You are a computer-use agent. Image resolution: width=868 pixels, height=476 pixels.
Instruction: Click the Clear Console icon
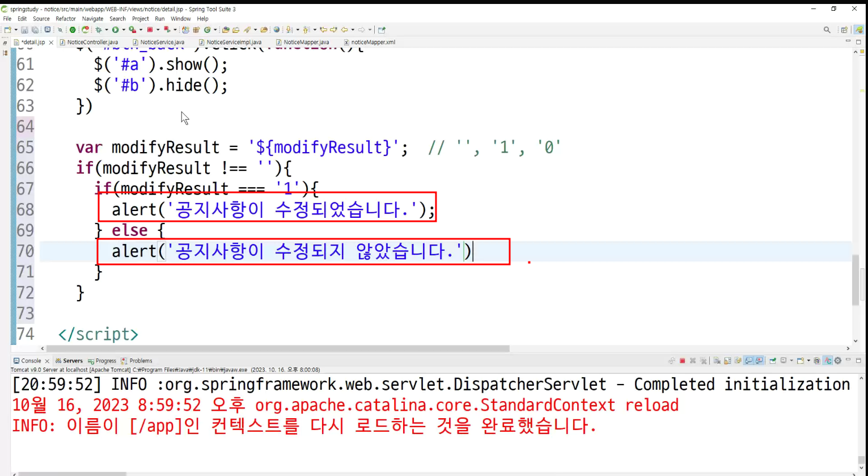tap(717, 361)
